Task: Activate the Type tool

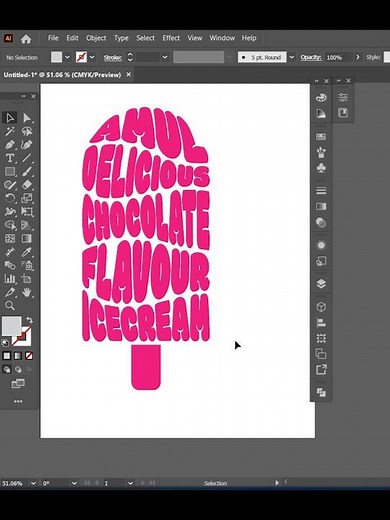Action: click(x=10, y=158)
